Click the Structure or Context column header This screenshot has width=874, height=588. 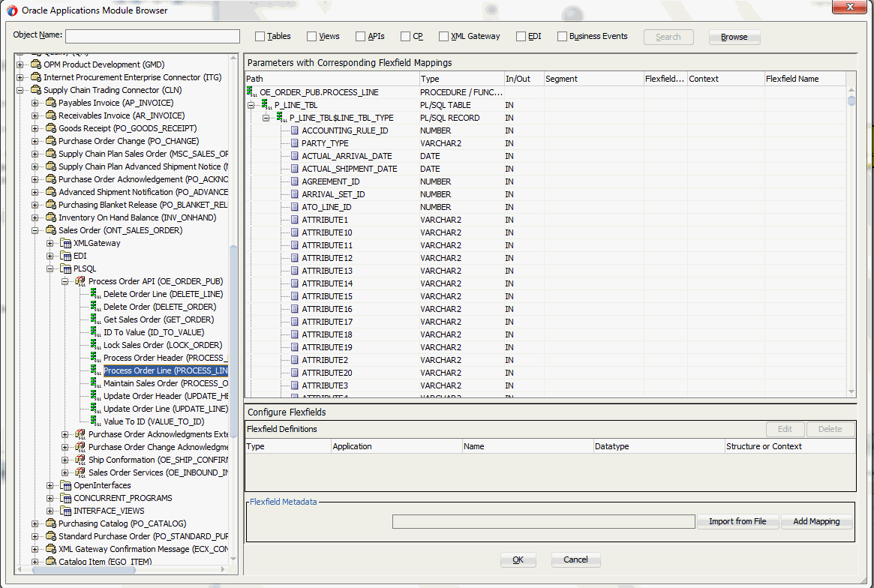[790, 446]
